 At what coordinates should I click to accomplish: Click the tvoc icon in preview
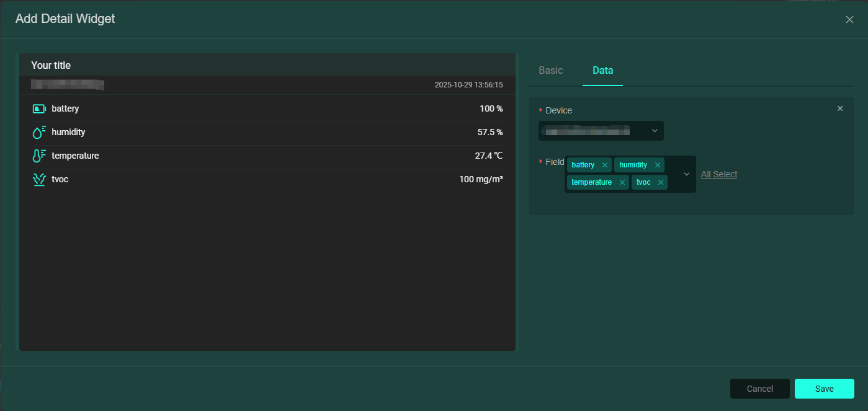(x=39, y=180)
